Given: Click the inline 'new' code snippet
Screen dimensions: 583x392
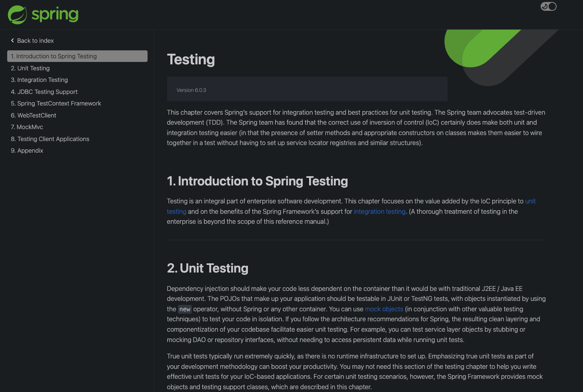Looking at the screenshot, I should click(185, 309).
